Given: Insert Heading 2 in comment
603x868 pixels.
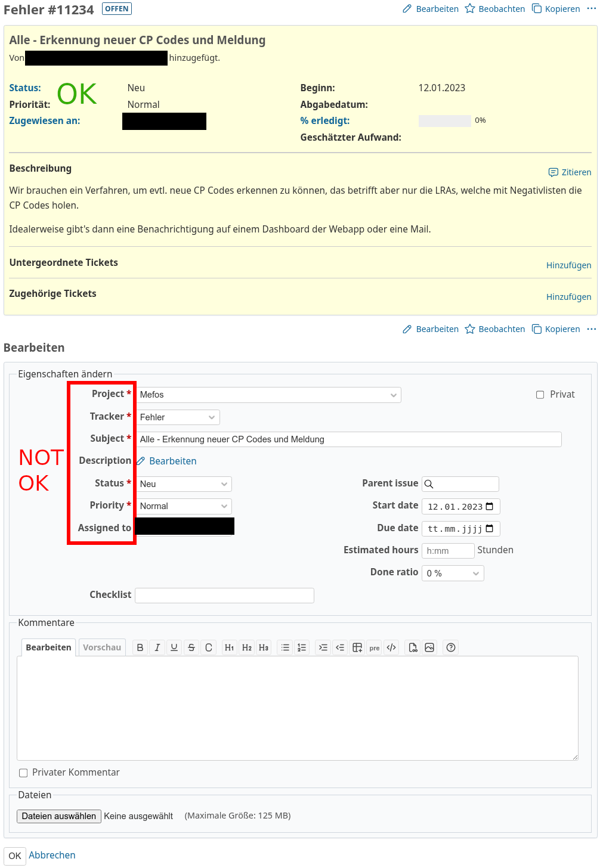Looking at the screenshot, I should tap(247, 647).
